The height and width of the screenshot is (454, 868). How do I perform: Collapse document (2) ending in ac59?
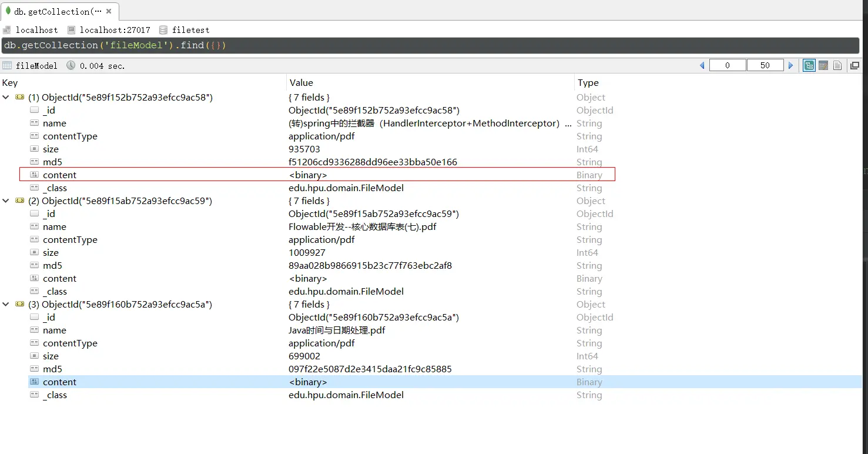6,201
